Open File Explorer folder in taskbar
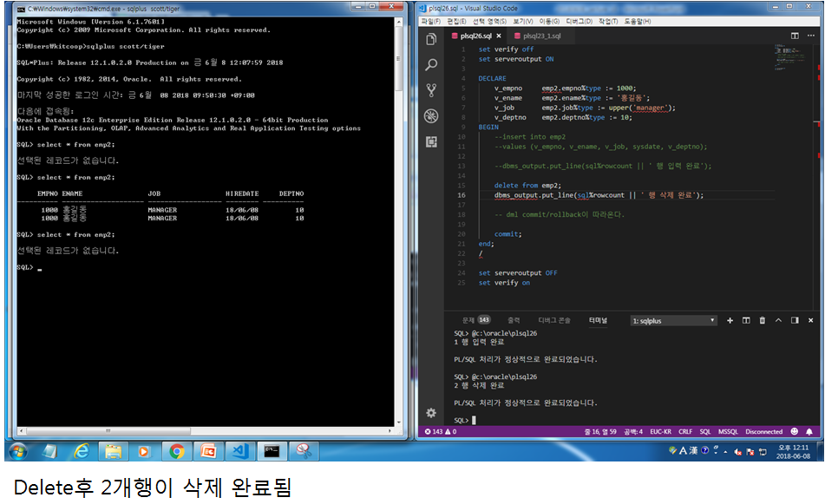 [x=113, y=451]
